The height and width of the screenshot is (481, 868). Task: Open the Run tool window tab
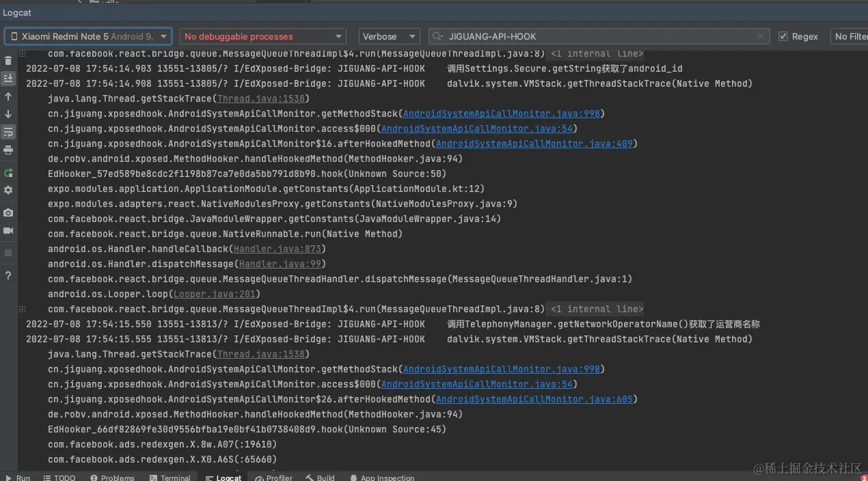(x=18, y=478)
